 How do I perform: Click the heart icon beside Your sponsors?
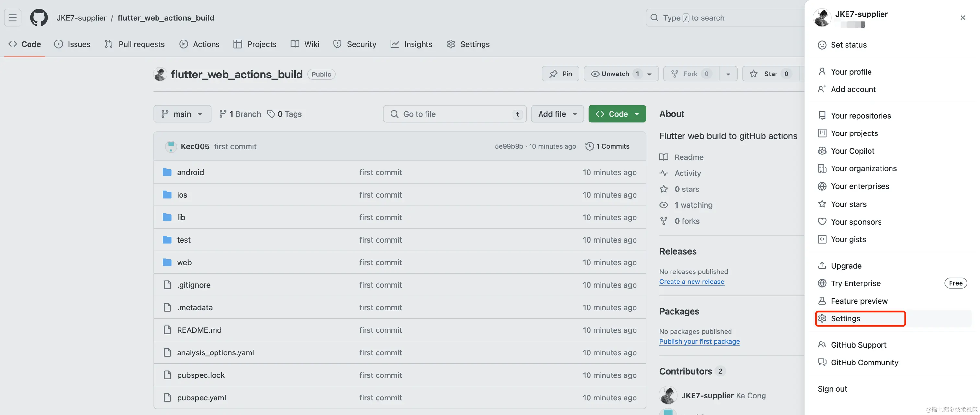(822, 222)
